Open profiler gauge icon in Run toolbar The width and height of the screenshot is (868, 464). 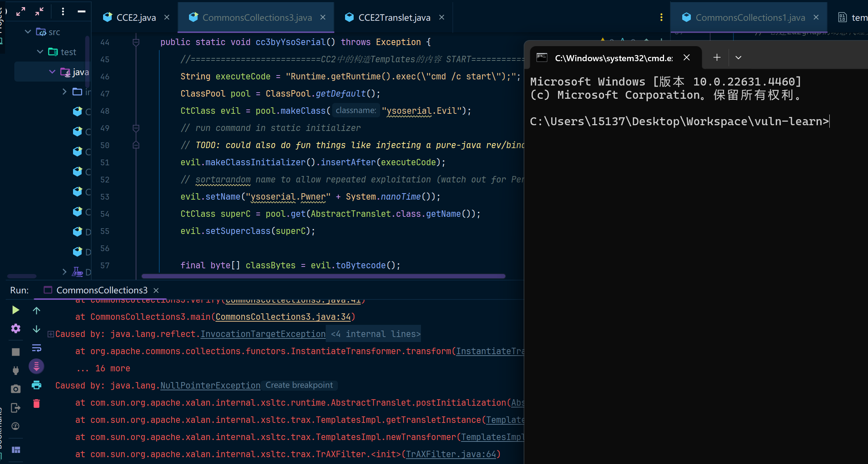tap(15, 426)
